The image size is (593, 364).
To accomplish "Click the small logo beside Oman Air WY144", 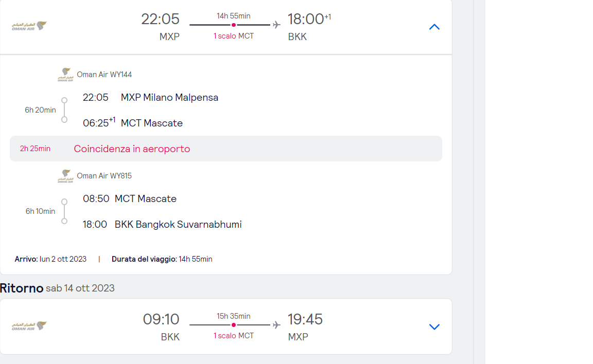I will 65,75.
